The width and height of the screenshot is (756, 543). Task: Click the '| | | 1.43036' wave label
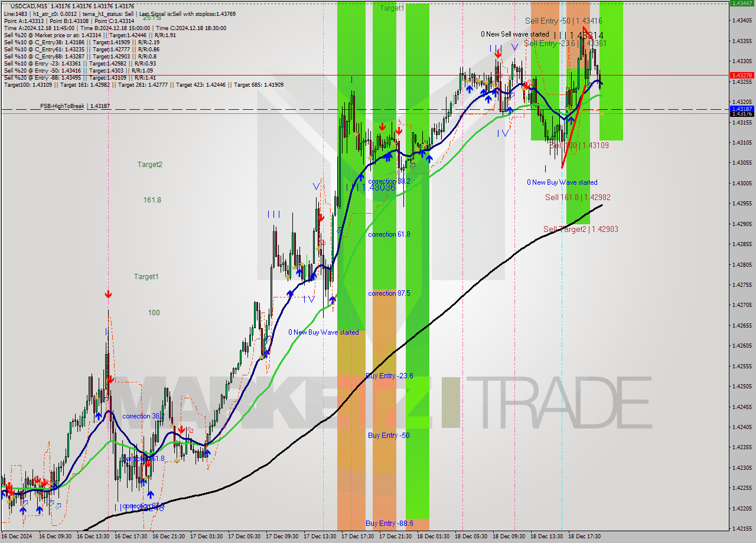[x=371, y=187]
